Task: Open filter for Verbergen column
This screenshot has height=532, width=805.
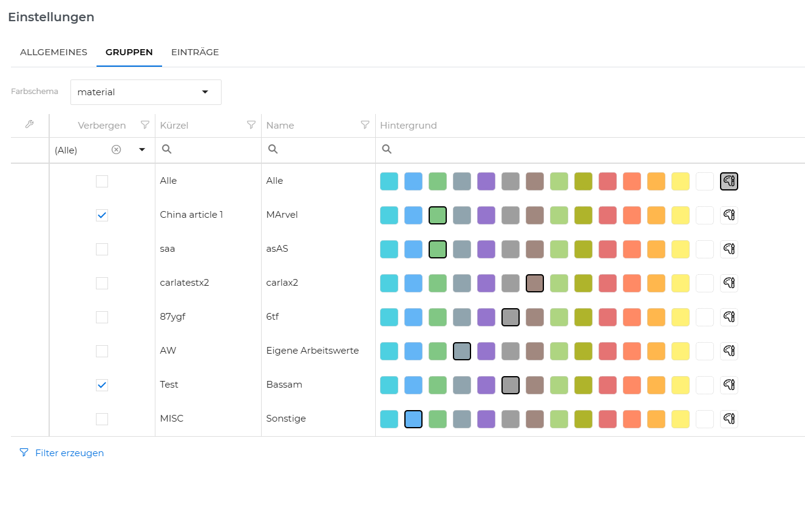Action: [x=144, y=125]
